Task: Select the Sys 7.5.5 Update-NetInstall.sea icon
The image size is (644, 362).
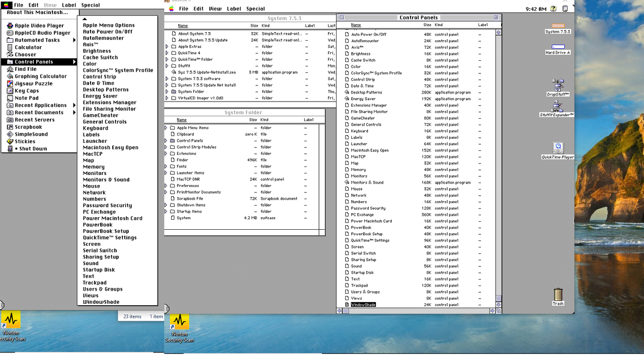Action: 174,72
